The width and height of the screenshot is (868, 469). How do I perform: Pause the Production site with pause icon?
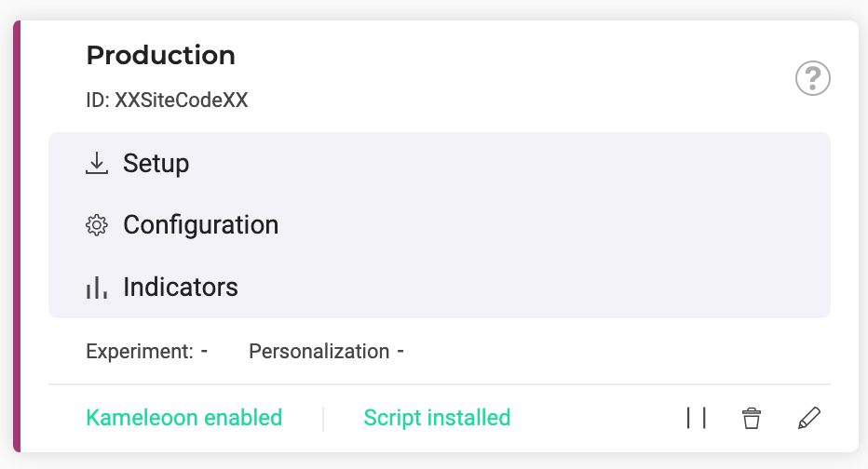pyautogui.click(x=696, y=419)
